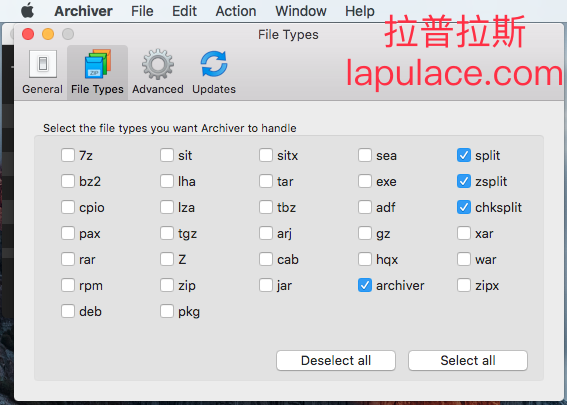Check the gz file type box
567x405 pixels.
tap(364, 233)
